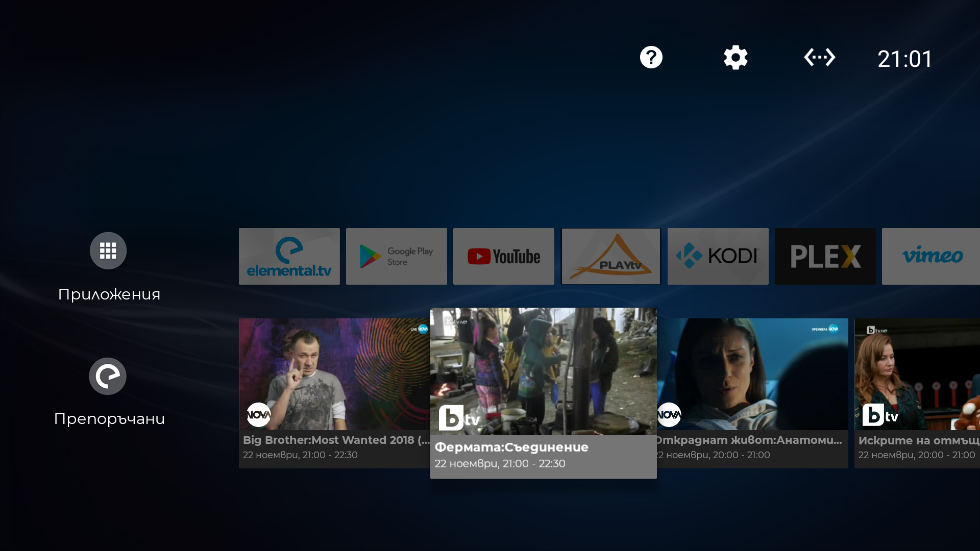Launch the YouTube app tile
This screenshot has width=980, height=551.
point(504,256)
